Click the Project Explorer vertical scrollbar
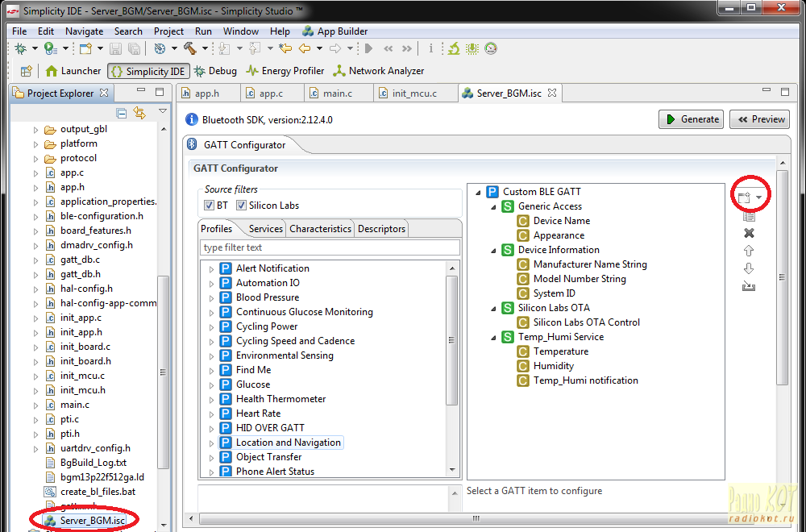The image size is (806, 532). click(163, 372)
